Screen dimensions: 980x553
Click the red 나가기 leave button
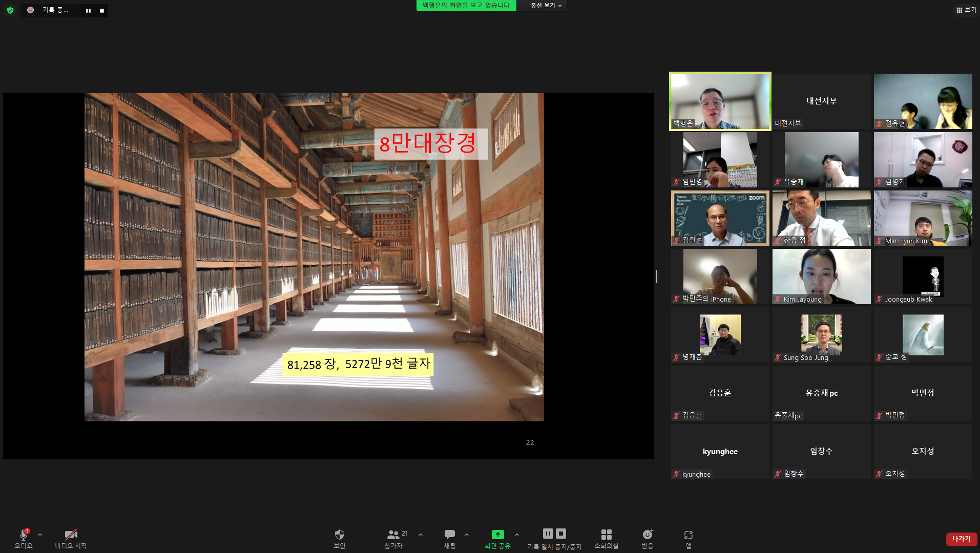click(962, 539)
